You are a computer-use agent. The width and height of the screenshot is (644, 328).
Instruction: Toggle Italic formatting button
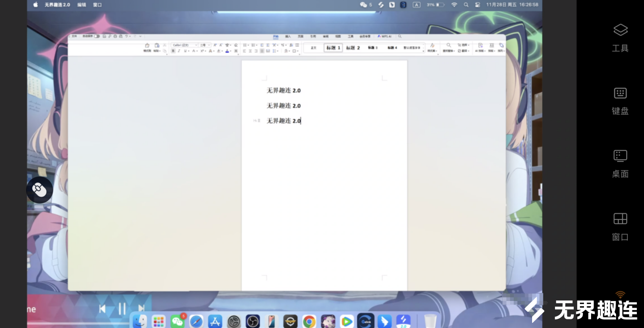(179, 51)
